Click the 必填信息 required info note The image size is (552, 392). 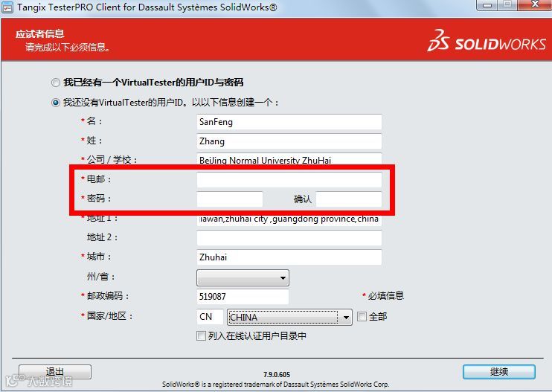pos(386,296)
